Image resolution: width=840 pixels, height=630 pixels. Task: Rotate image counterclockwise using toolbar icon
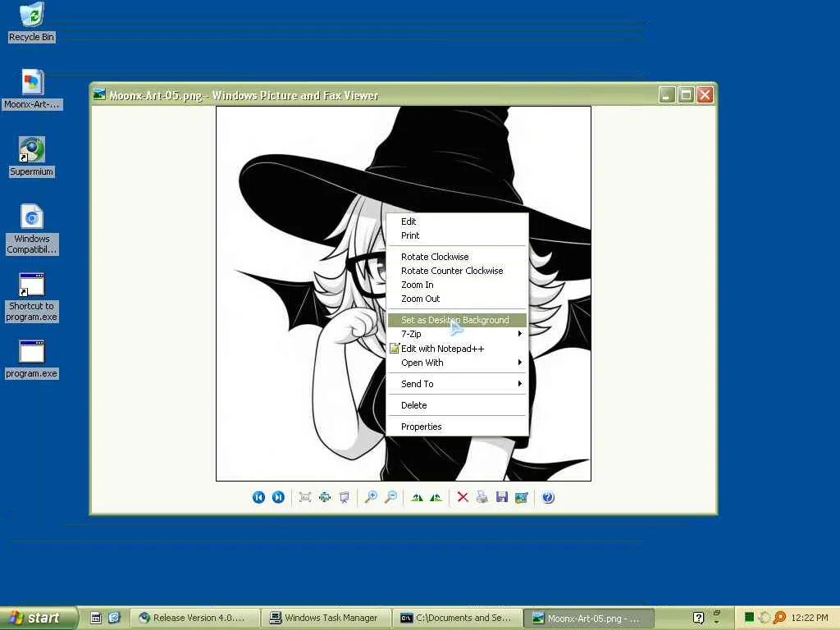tap(436, 498)
